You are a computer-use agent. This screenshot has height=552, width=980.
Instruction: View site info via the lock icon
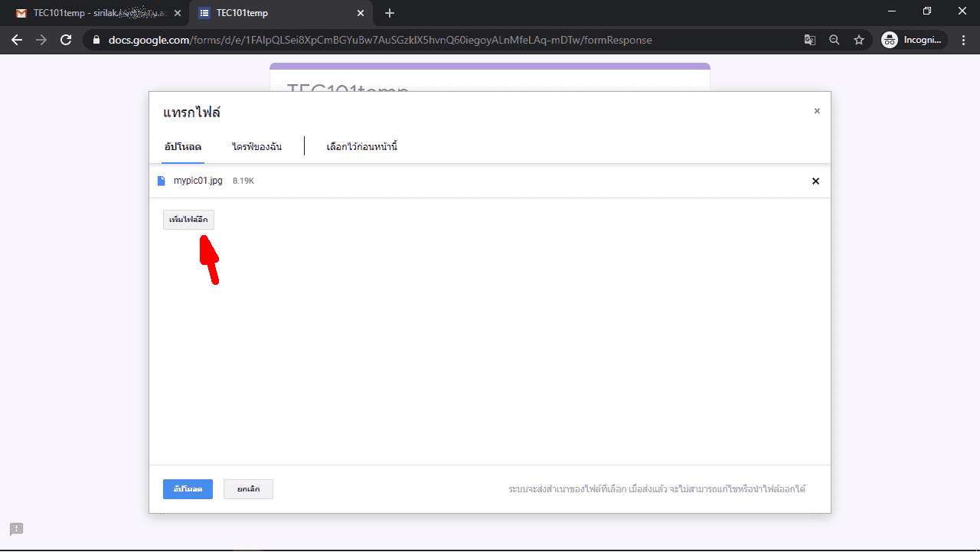click(96, 40)
